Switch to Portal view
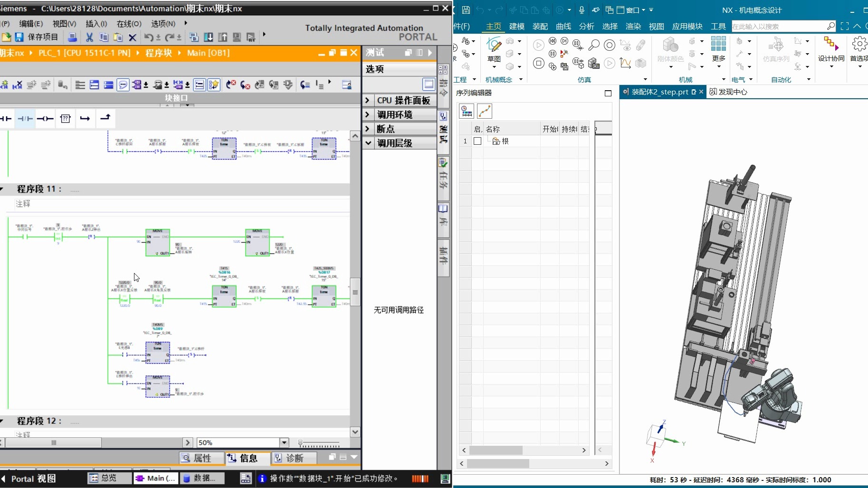This screenshot has height=488, width=868. (x=33, y=479)
